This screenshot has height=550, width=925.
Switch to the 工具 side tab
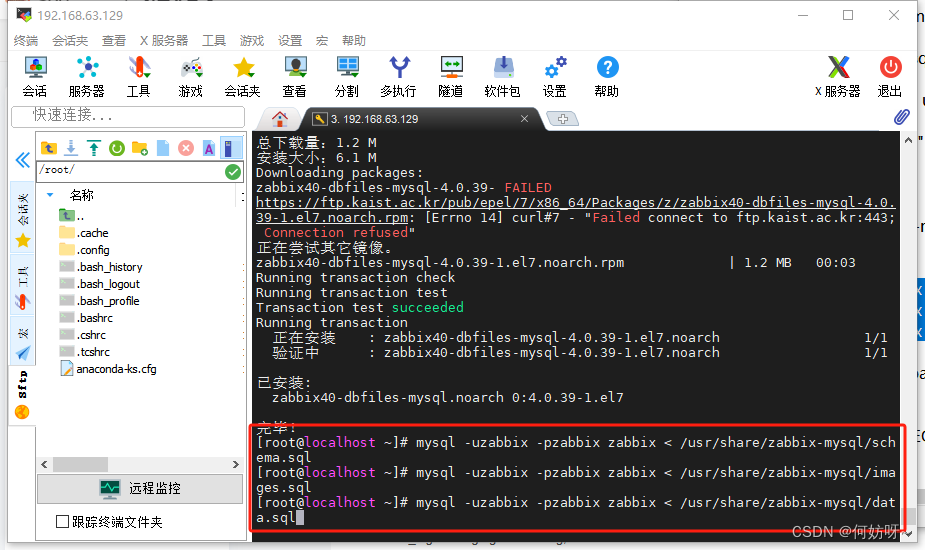click(23, 286)
